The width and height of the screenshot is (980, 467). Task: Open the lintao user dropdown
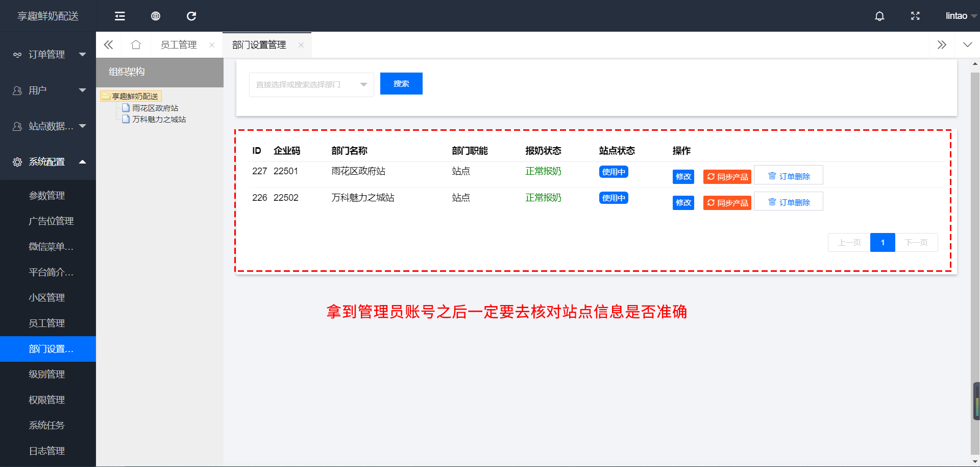(960, 16)
